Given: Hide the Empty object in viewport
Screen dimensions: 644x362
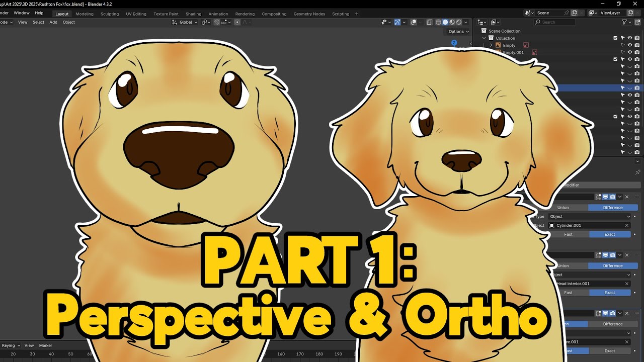Looking at the screenshot, I should [x=630, y=45].
